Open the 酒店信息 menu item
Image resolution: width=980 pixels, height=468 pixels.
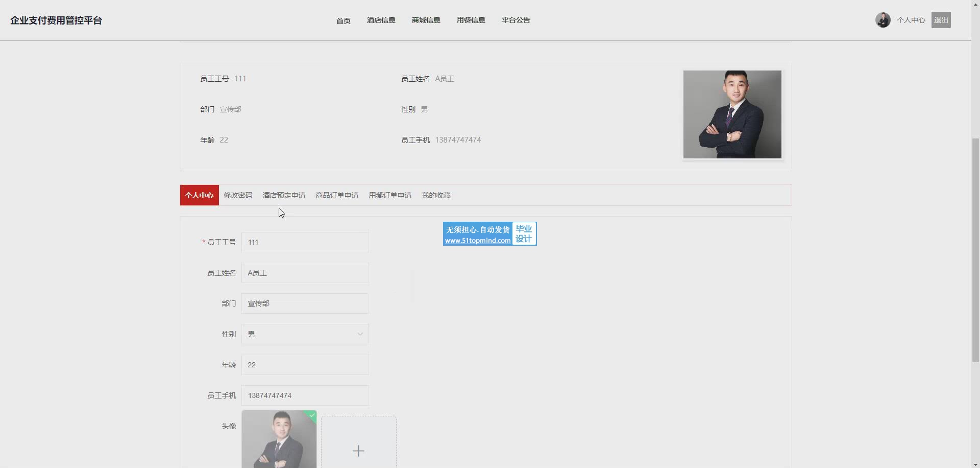point(381,20)
